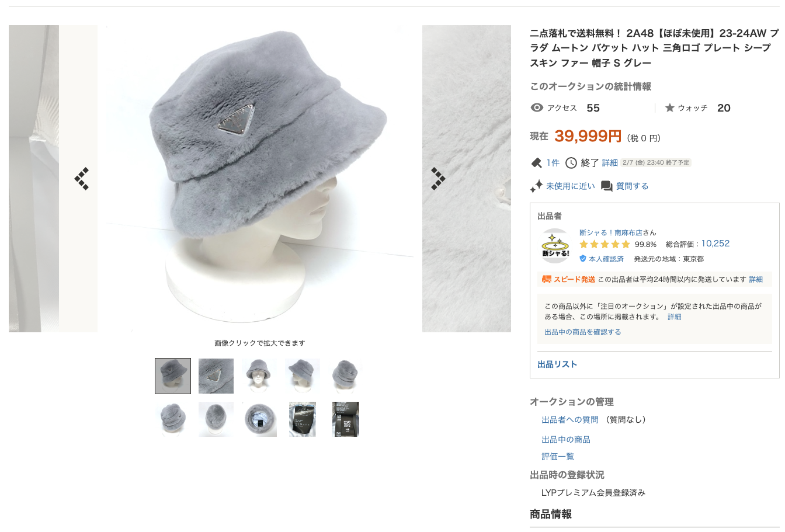Click the sparkle icon by 未使用に近い
The image size is (785, 532).
tap(536, 186)
